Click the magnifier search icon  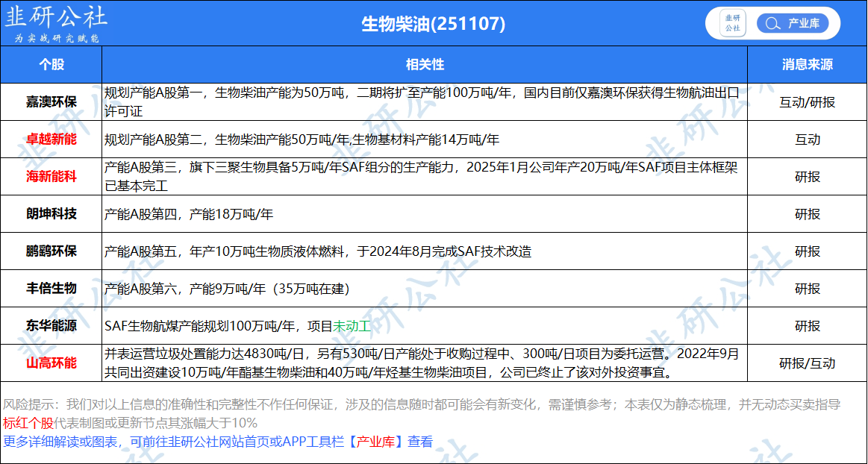coord(772,23)
